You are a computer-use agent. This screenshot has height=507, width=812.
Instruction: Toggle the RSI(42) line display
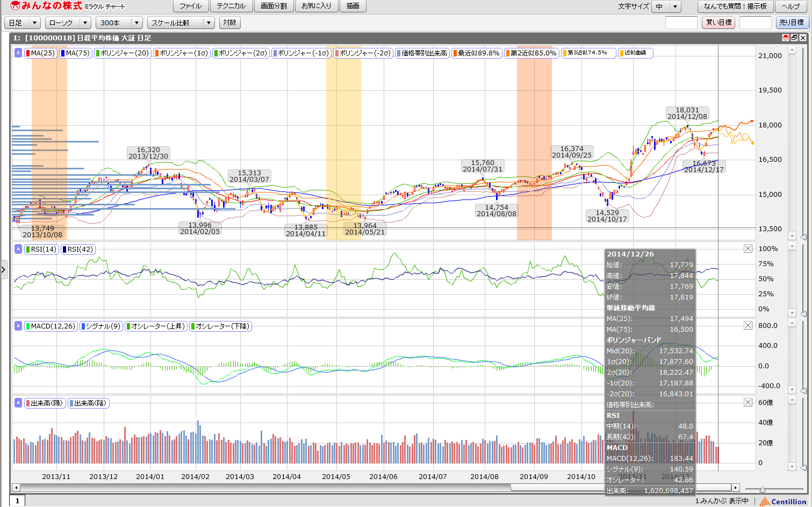click(x=78, y=249)
